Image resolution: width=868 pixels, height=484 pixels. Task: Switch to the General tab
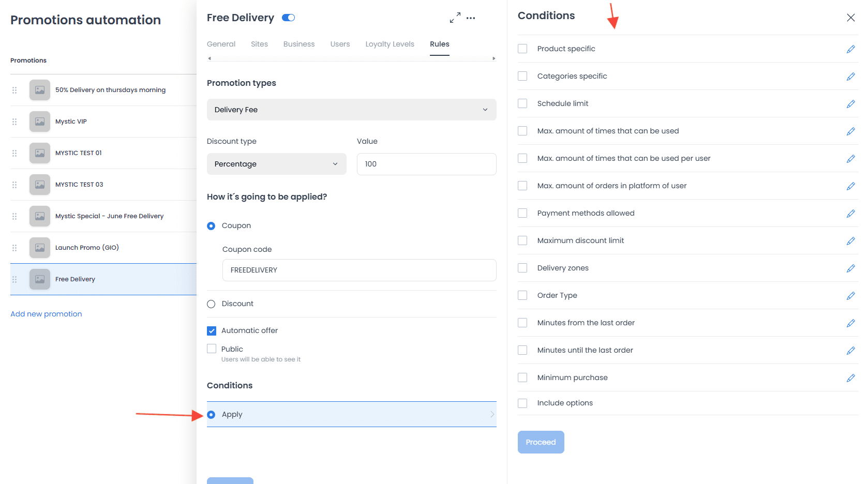(221, 44)
